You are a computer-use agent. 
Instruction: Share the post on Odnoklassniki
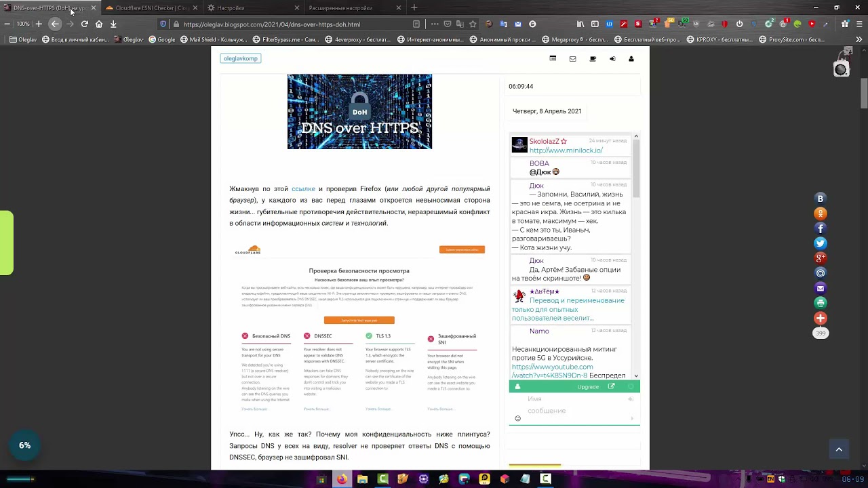click(x=821, y=213)
